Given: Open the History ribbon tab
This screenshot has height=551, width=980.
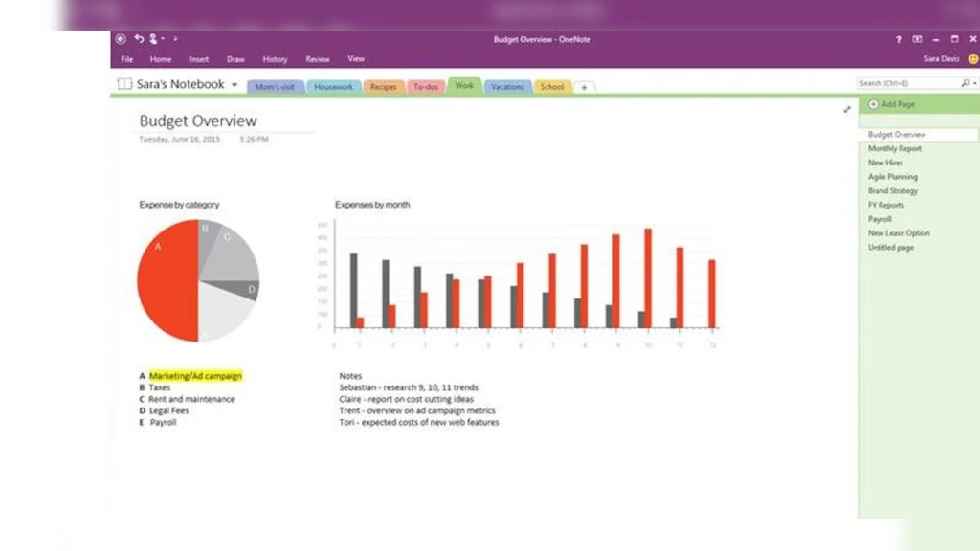Looking at the screenshot, I should 275,59.
